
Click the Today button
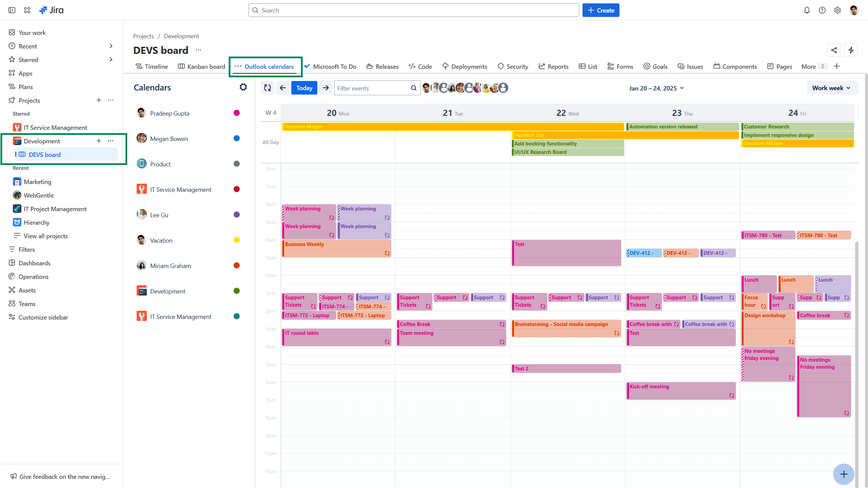tap(304, 88)
